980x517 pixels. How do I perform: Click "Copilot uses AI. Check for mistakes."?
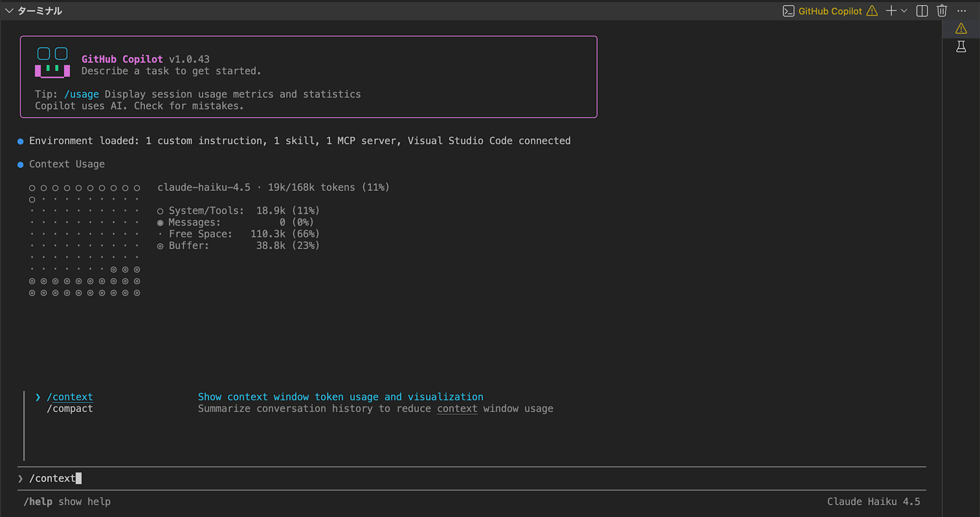(139, 106)
